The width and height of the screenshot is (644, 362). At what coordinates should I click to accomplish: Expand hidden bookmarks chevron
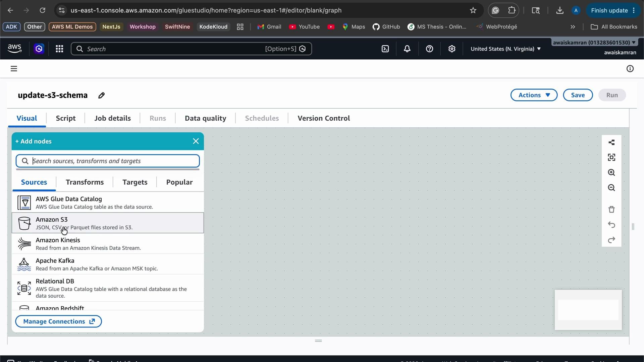pos(573,27)
